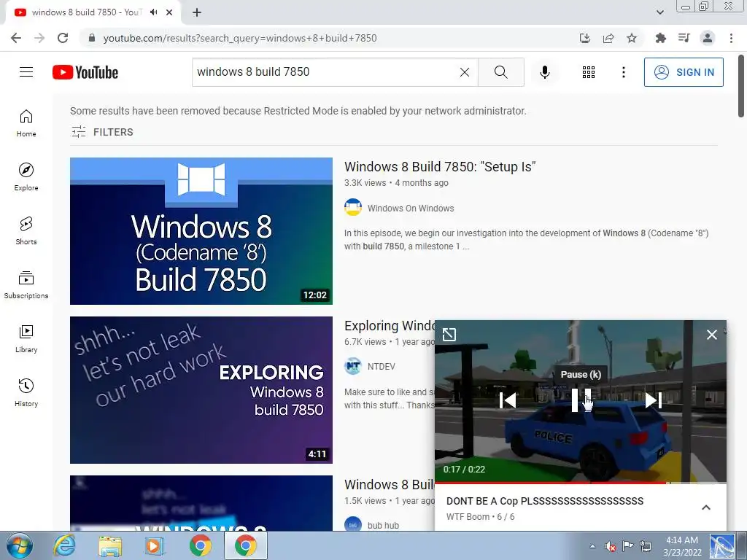
Task: Close the 'windows 8 build 7850' tab
Action: coord(169,12)
